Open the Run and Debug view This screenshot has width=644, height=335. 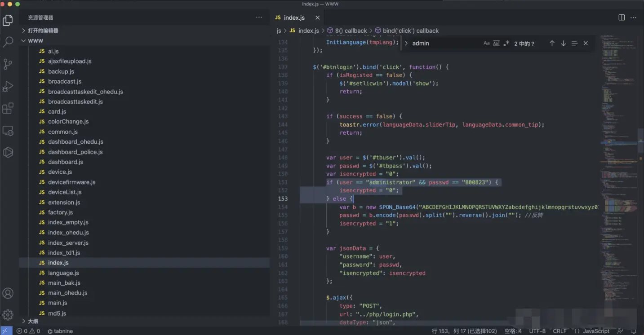[x=8, y=86]
